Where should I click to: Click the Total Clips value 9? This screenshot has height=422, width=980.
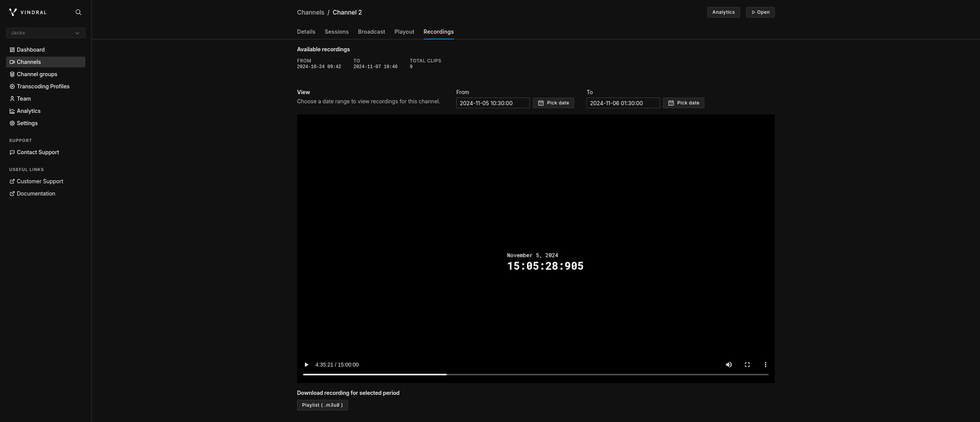411,67
